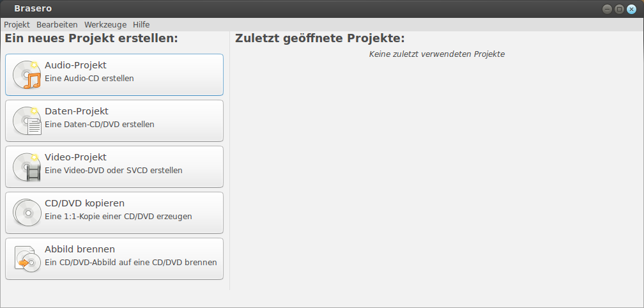The image size is (644, 308).
Task: Open the Werkzeuge menu
Action: click(x=105, y=25)
